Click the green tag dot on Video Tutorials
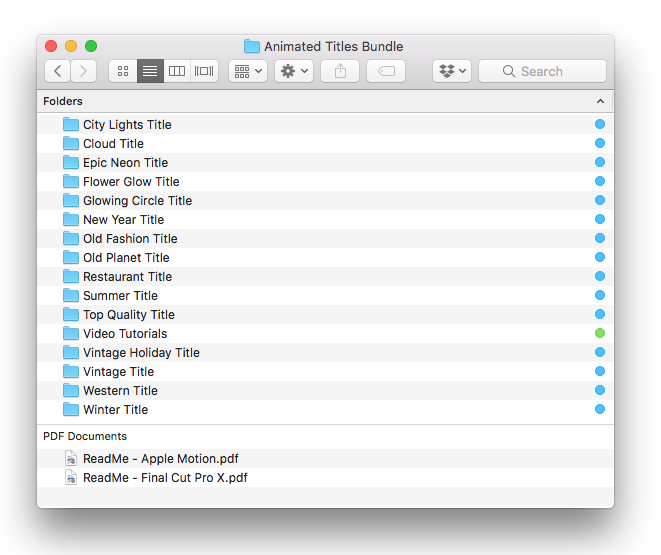 pyautogui.click(x=600, y=333)
